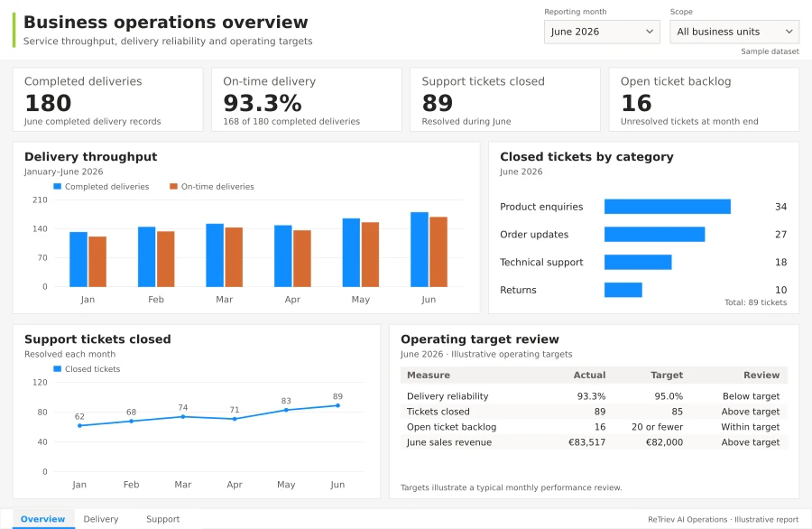This screenshot has width=812, height=529.
Task: Select the Open ticket backlog table row label
Action: tap(452, 427)
